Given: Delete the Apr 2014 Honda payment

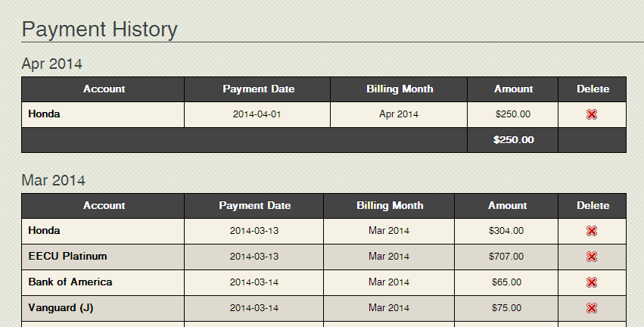Looking at the screenshot, I should pos(592,114).
